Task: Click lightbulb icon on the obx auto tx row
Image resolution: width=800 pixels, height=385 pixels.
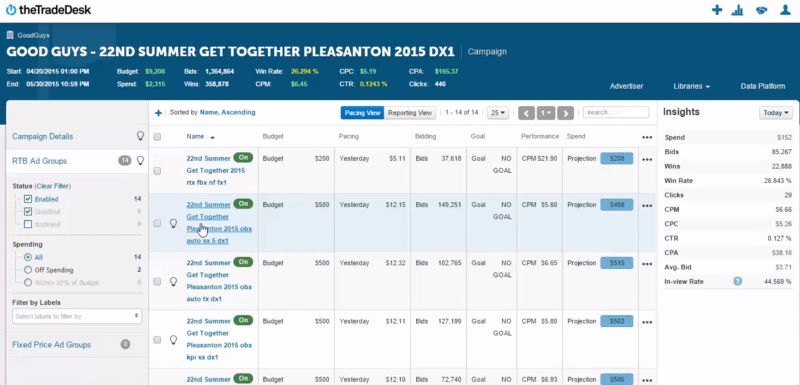Action: 173,281
